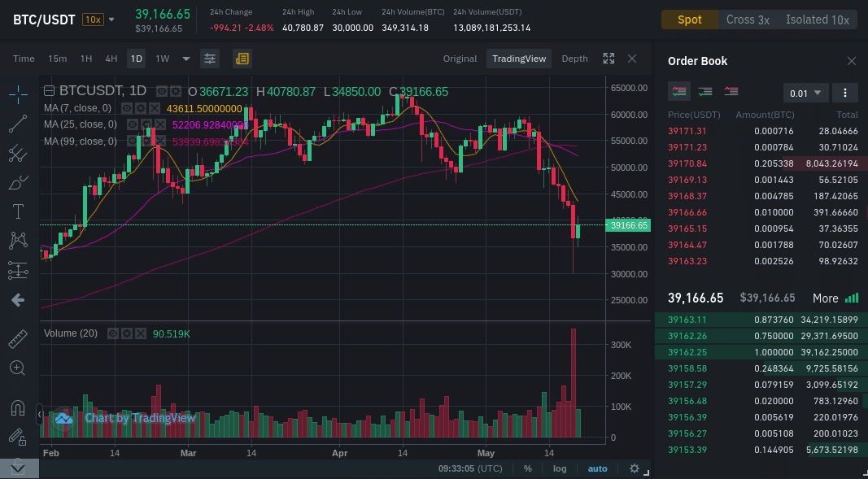Click bid price 39162.25 row
The image size is (868, 479).
tap(763, 352)
